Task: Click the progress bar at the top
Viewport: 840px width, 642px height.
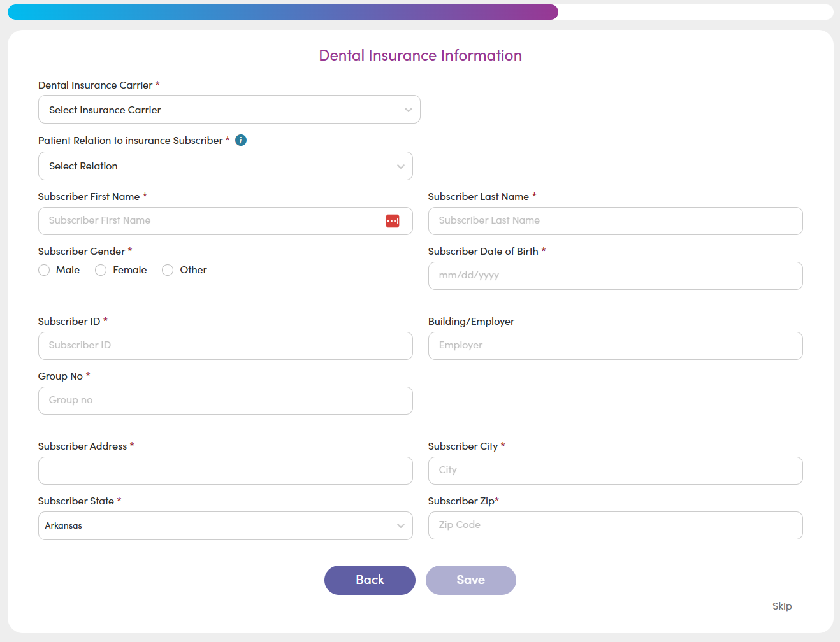Action: 421,12
